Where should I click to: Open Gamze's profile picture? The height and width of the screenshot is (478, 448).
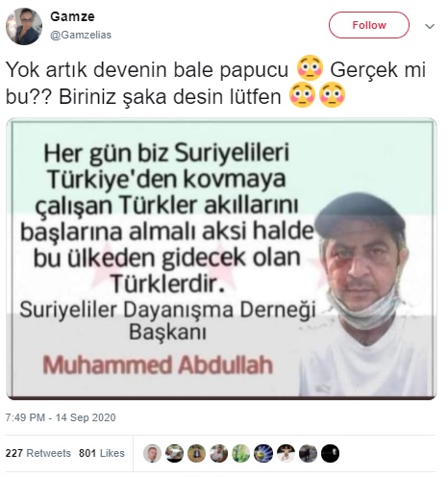pyautogui.click(x=24, y=26)
